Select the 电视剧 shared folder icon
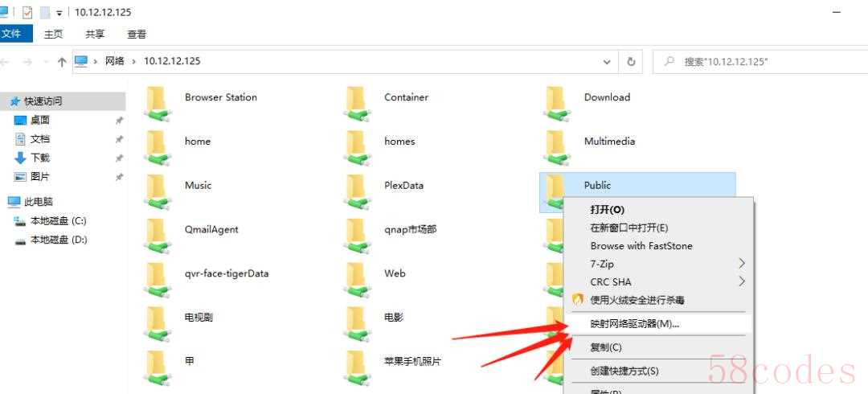Screen dimensions: 868x394 point(158,324)
